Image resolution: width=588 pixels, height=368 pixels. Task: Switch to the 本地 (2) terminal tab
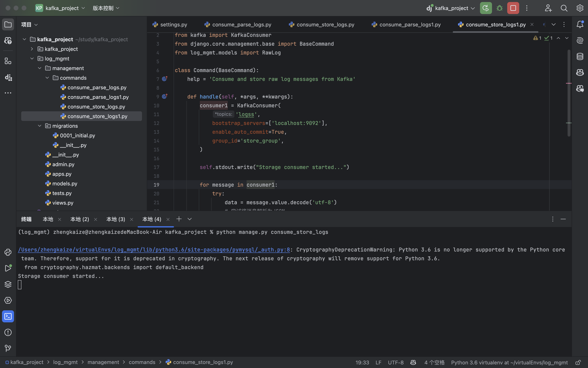[x=79, y=219]
